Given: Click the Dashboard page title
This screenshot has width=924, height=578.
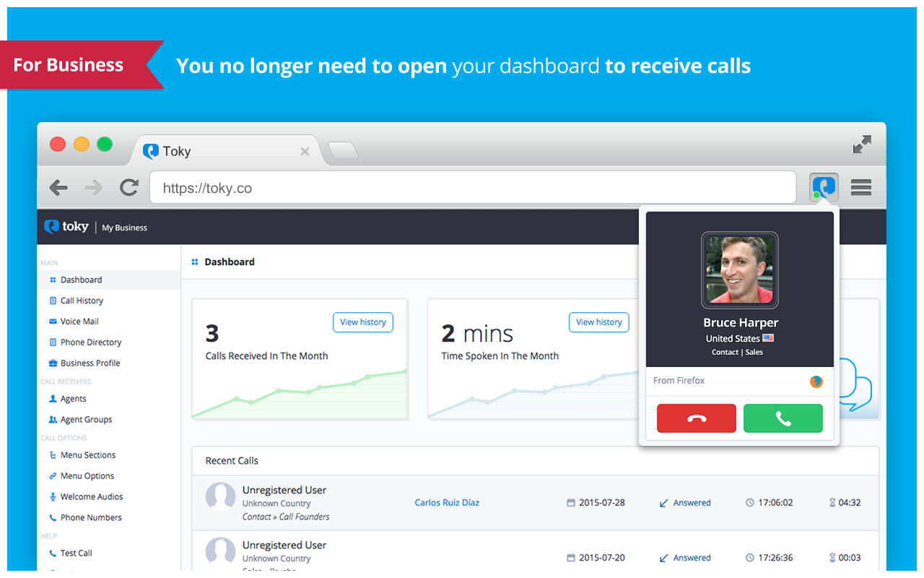Looking at the screenshot, I should click(x=230, y=262).
